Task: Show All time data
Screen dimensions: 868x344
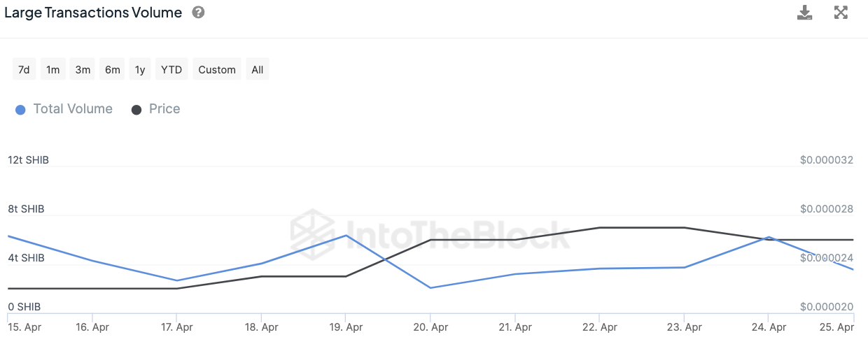Action: tap(258, 70)
